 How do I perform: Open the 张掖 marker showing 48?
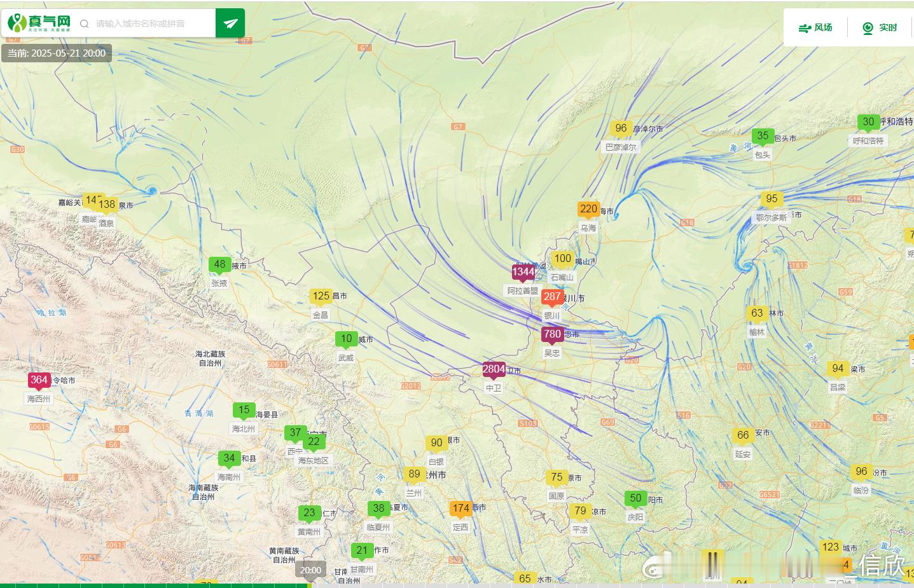[219, 265]
